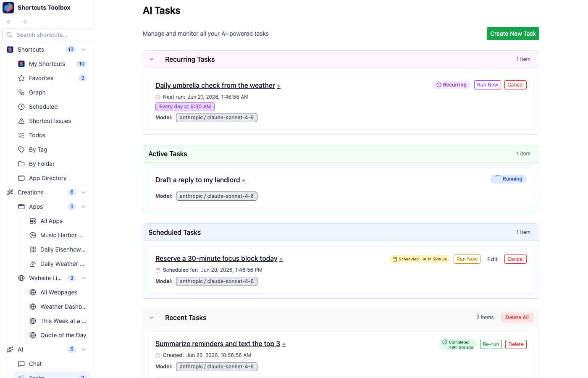
Task: Collapse the Creations section chevron
Action: 84,192
